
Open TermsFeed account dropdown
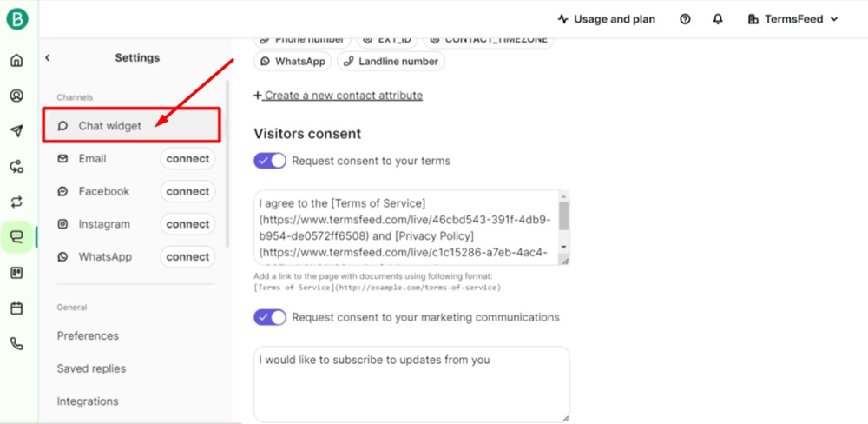coord(792,19)
